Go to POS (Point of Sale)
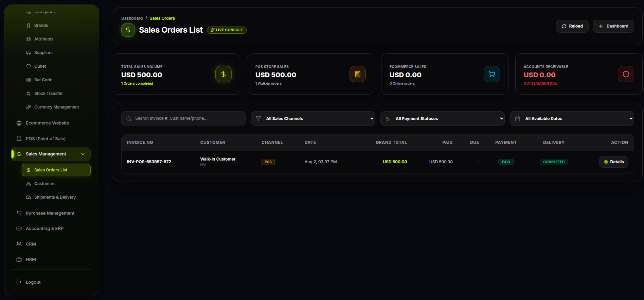This screenshot has height=300, width=644. pyautogui.click(x=51, y=138)
